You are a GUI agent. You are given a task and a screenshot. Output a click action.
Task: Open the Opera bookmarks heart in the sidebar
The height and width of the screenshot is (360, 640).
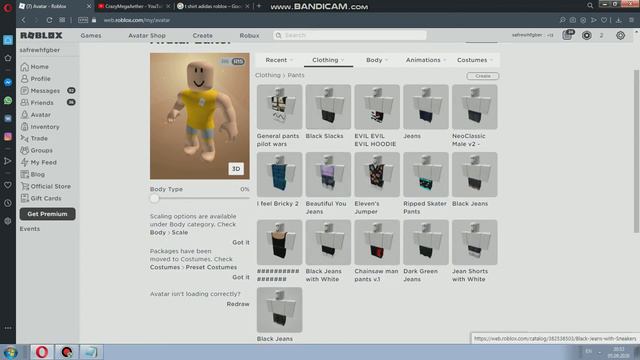(x=8, y=185)
